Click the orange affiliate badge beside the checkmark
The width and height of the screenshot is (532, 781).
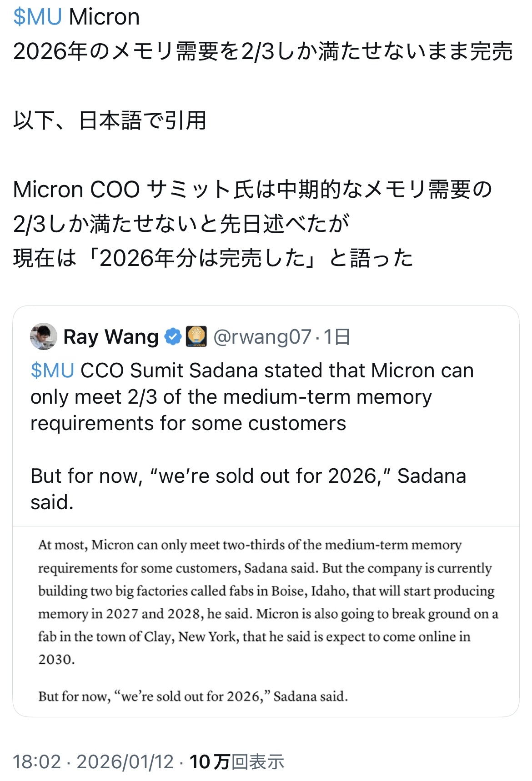click(197, 337)
